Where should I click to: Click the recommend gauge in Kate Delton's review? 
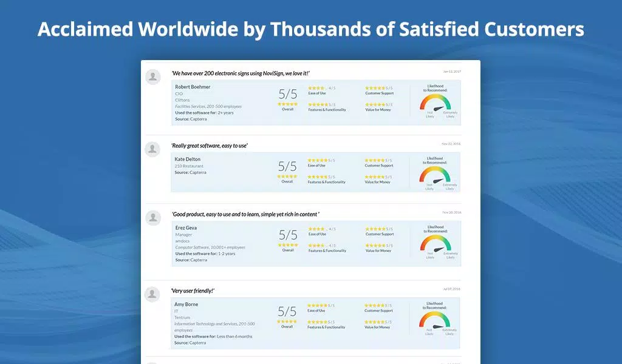click(x=435, y=175)
